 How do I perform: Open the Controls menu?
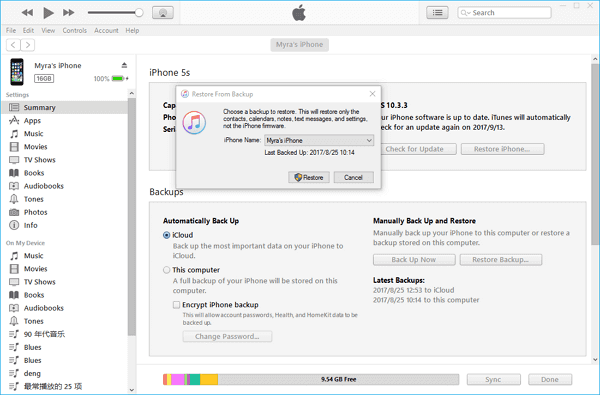click(75, 30)
